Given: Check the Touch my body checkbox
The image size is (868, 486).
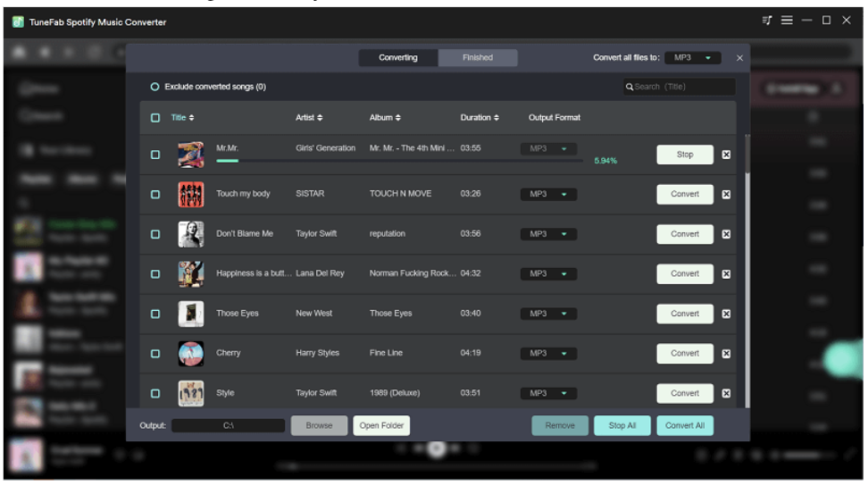Looking at the screenshot, I should click(x=155, y=194).
